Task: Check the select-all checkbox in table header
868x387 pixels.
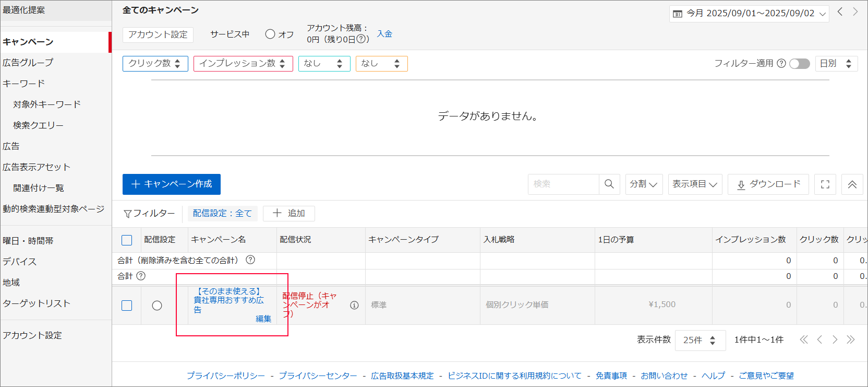Action: tap(127, 240)
